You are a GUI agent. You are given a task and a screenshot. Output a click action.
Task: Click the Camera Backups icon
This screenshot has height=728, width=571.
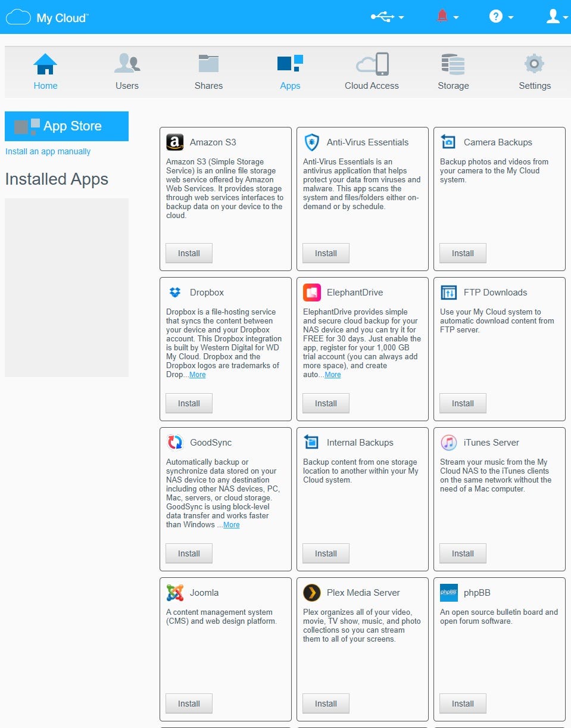448,142
